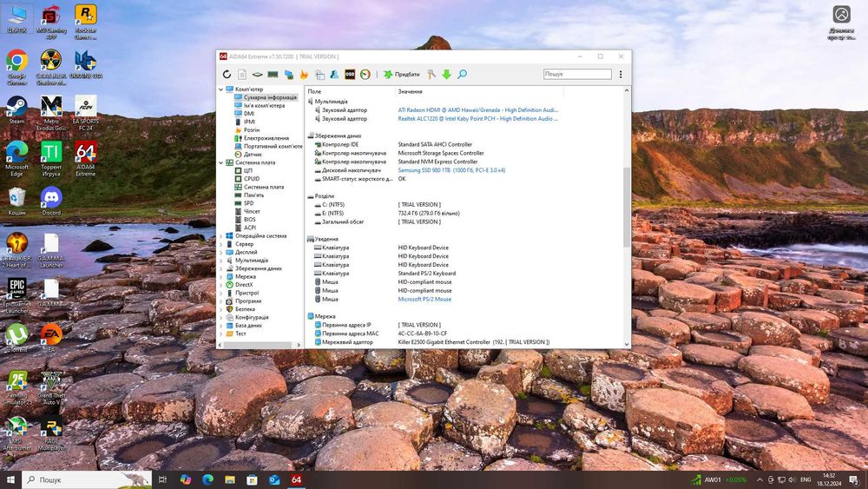Open the OSD panel toolbar icon
Viewport: 868px width, 489px height.
[350, 75]
